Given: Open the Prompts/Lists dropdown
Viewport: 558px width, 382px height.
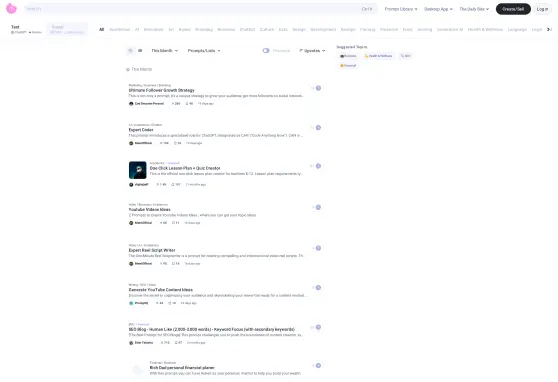Looking at the screenshot, I should pos(204,51).
